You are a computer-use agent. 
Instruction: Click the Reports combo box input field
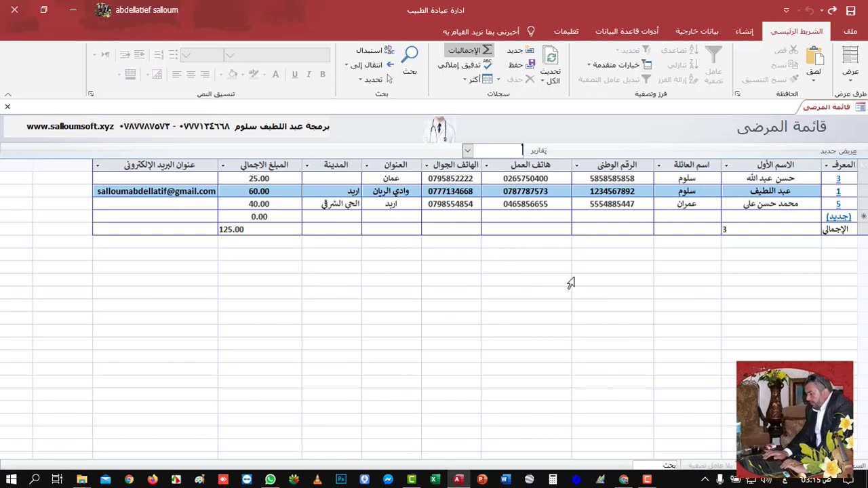[x=498, y=150]
